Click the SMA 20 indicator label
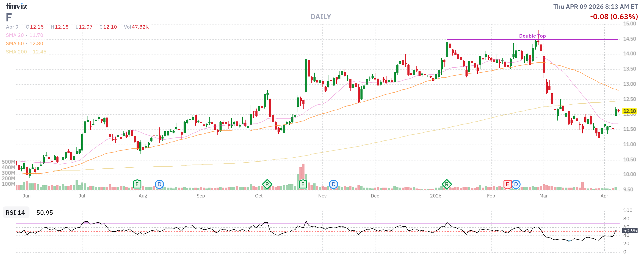Image resolution: width=644 pixels, height=259 pixels. [15, 35]
